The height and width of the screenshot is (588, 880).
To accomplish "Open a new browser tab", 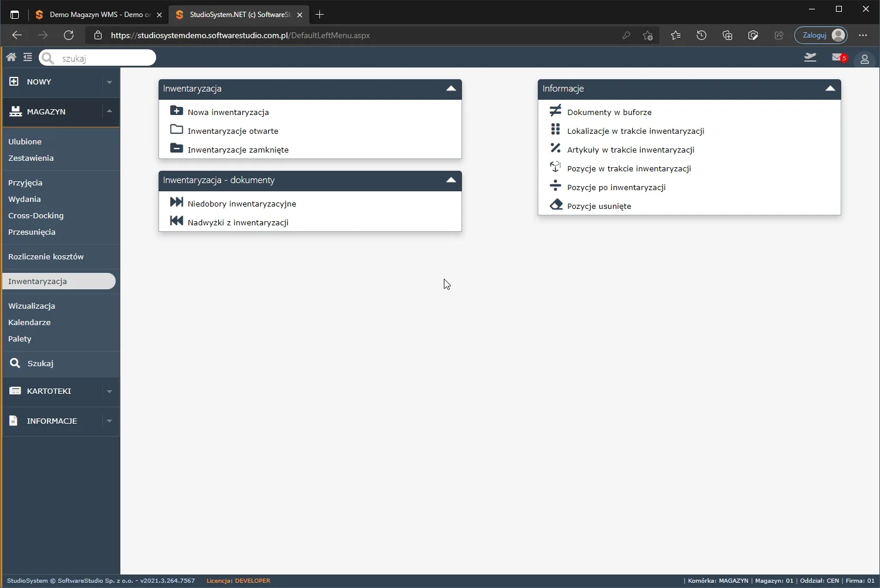I will [320, 15].
